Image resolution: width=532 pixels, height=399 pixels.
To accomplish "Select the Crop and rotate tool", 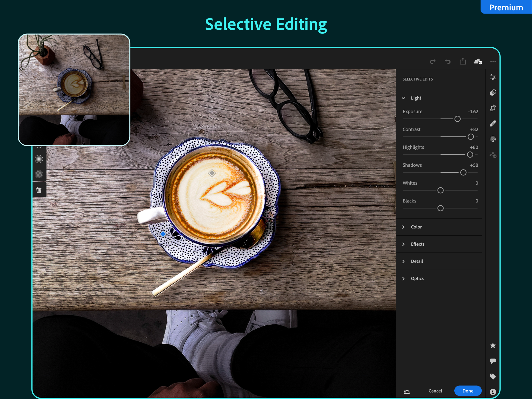I will [x=493, y=108].
